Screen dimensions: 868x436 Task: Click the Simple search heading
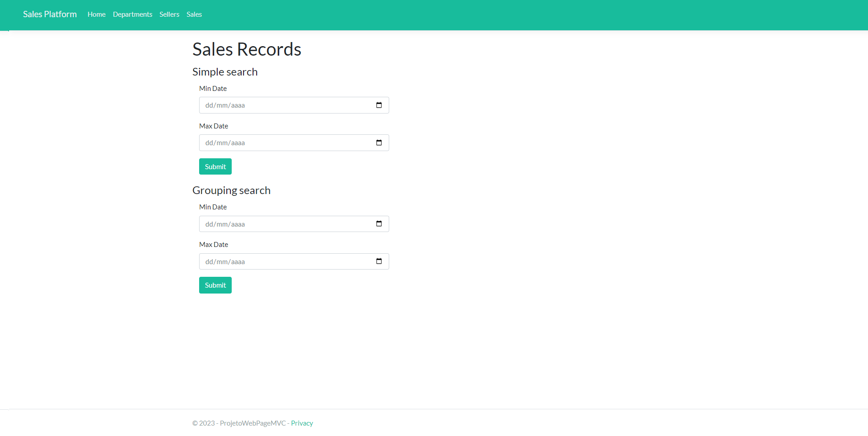click(x=224, y=71)
